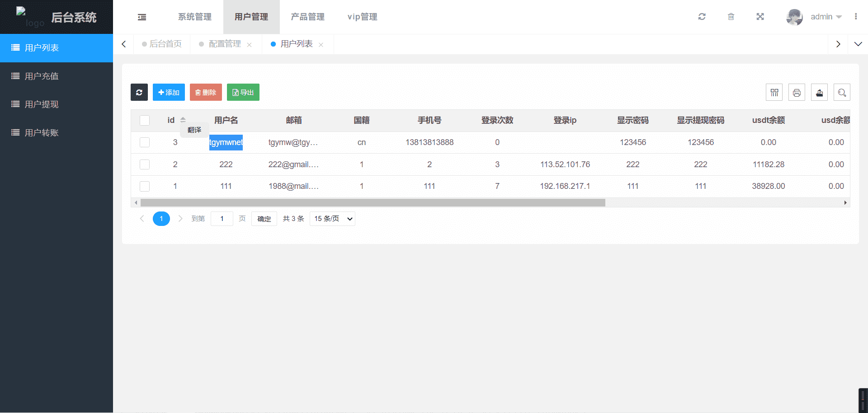Check the select-all checkbox in table header
The height and width of the screenshot is (413, 868).
pos(145,120)
